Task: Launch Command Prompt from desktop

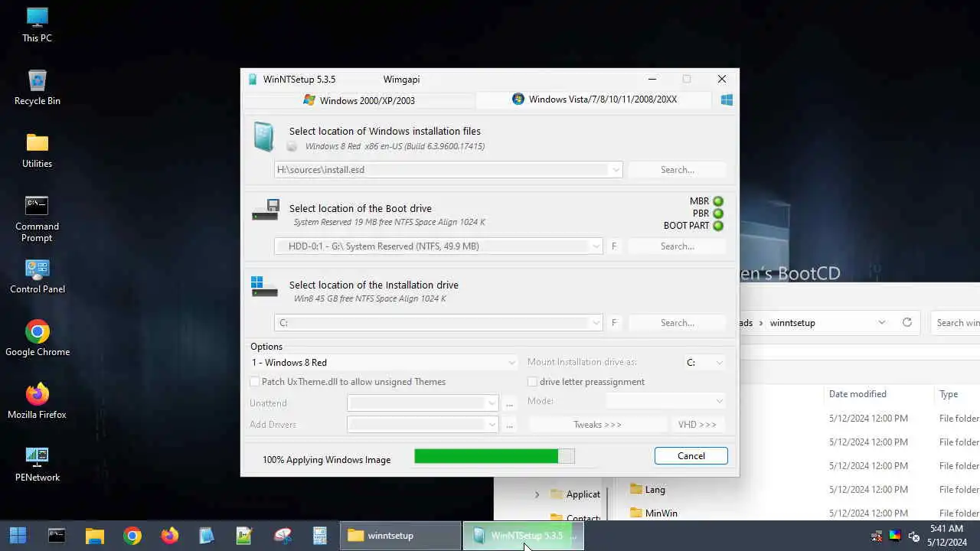Action: click(x=37, y=218)
